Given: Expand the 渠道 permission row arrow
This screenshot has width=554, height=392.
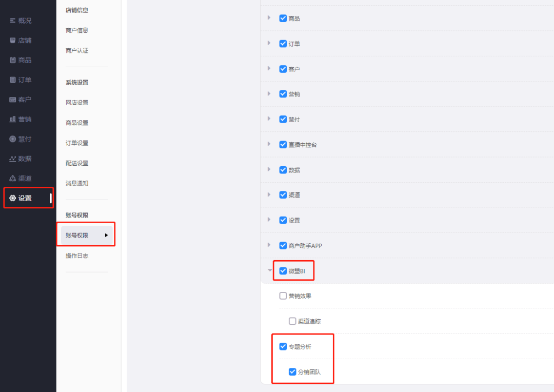Looking at the screenshot, I should click(x=269, y=194).
